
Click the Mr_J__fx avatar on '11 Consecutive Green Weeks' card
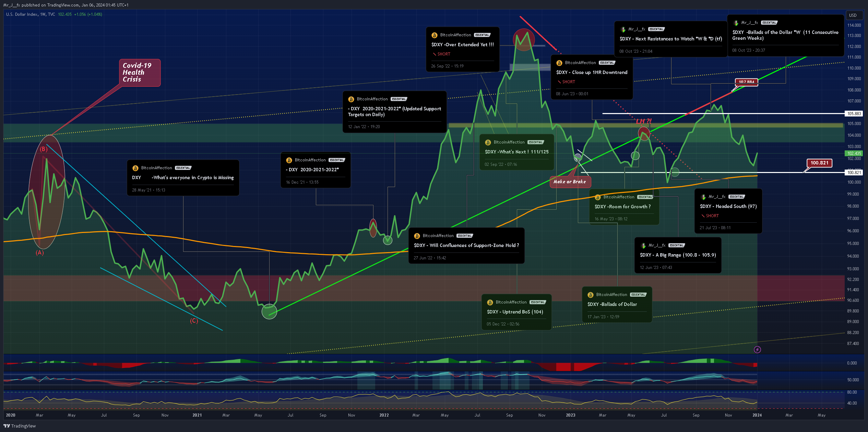736,23
